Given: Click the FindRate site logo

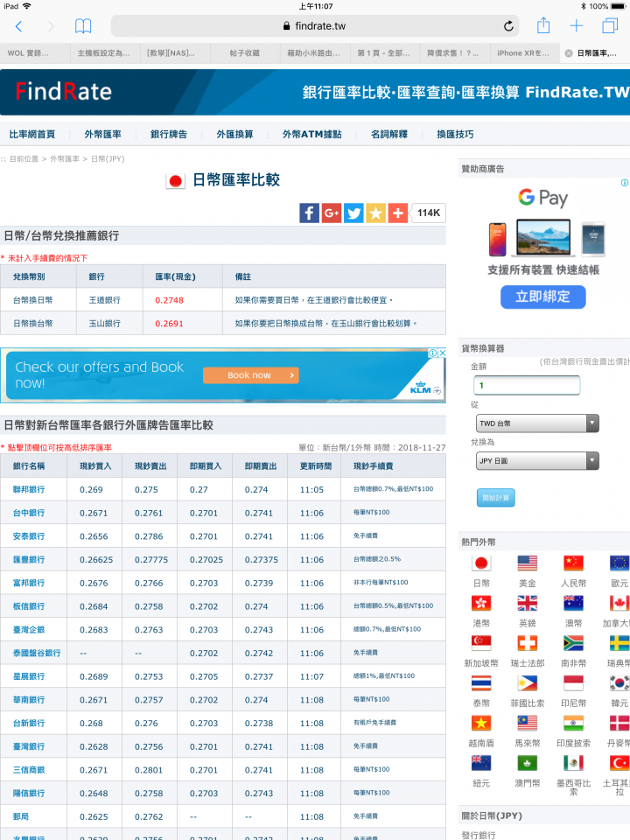Looking at the screenshot, I should coord(63,92).
